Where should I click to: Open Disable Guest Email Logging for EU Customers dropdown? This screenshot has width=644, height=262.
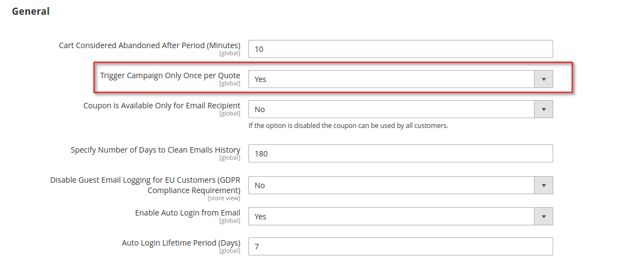point(401,185)
